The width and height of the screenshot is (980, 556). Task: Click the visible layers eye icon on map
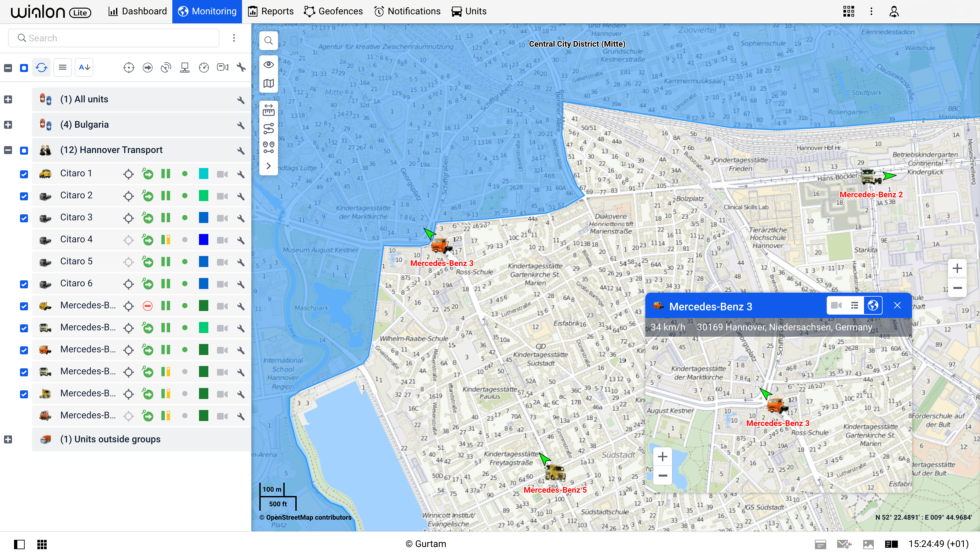[x=268, y=64]
